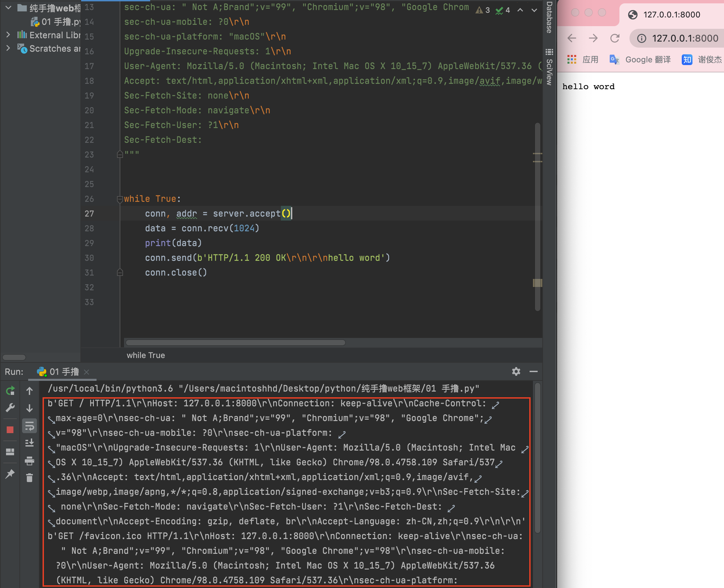The width and height of the screenshot is (724, 588).
Task: Click the project panel horizontal scrollbar
Action: click(14, 357)
